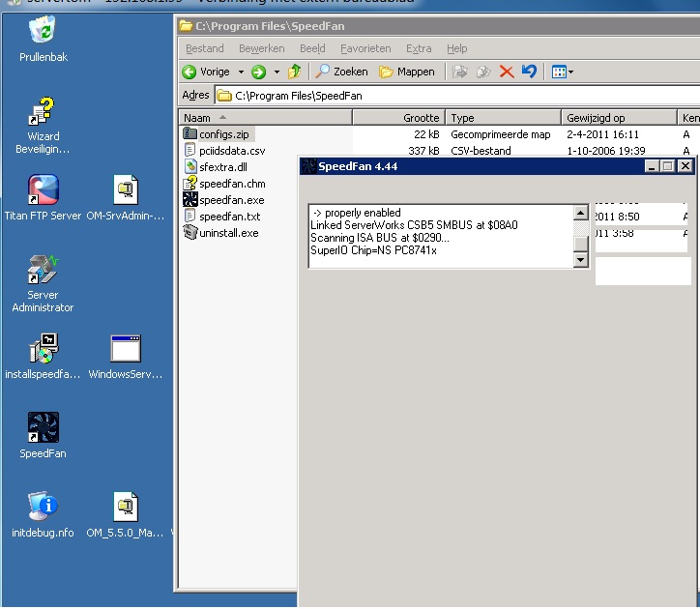The width and height of the screenshot is (700, 609).
Task: Launch Server Administrator shortcut
Action: coord(43,283)
